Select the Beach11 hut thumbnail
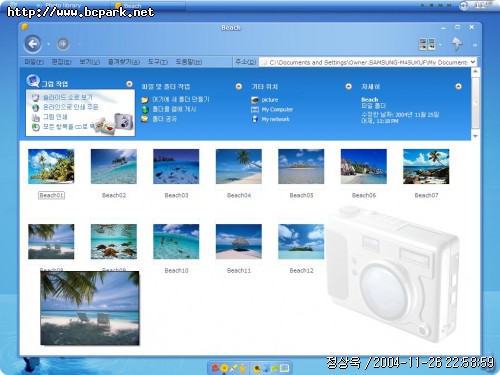 (x=239, y=242)
